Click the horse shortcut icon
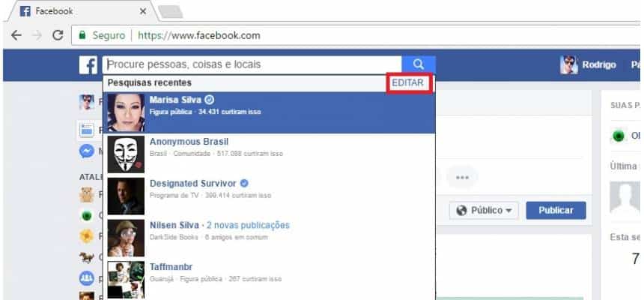This screenshot has height=300, width=644. pos(87,257)
